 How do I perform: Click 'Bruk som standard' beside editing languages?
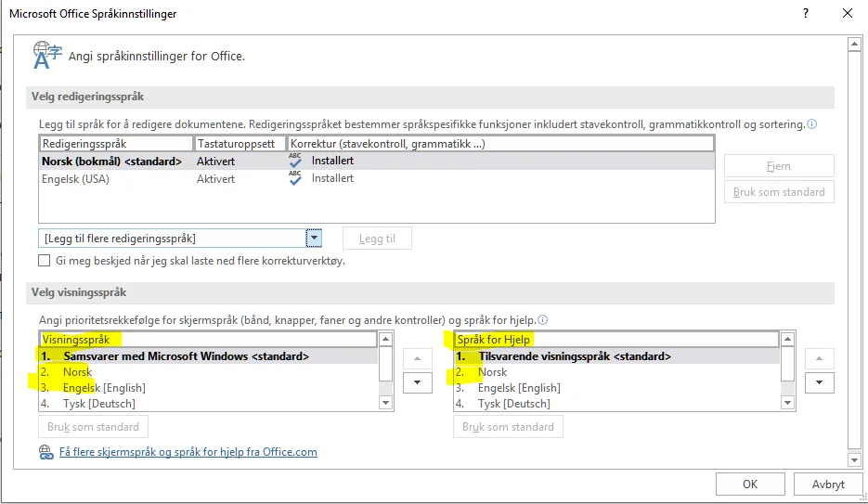tap(779, 192)
